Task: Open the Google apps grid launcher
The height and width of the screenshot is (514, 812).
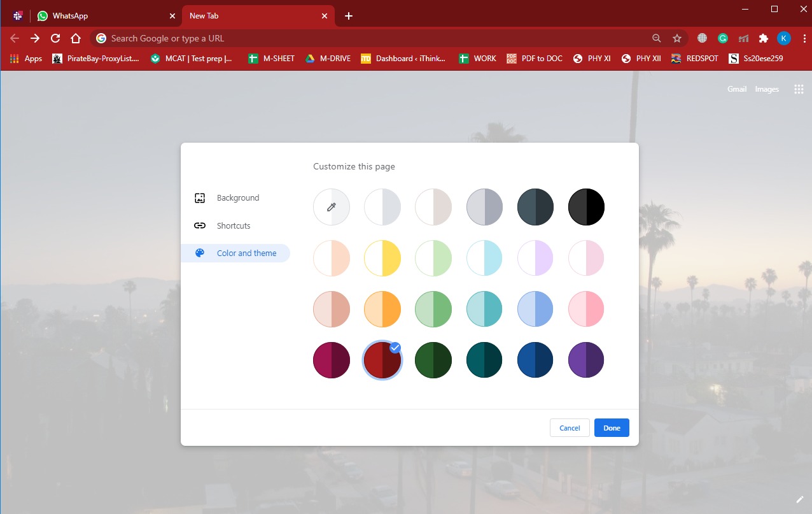Action: (x=799, y=89)
